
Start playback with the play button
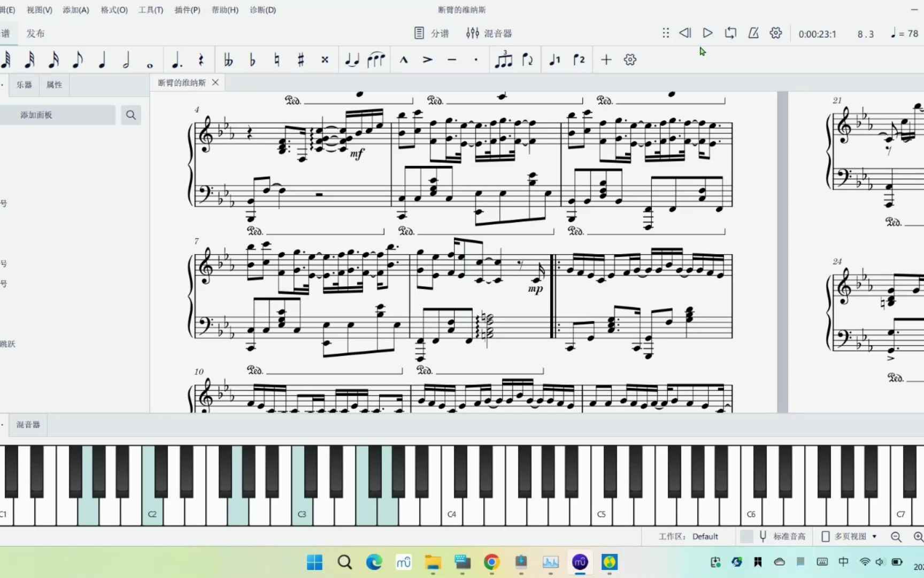point(707,33)
